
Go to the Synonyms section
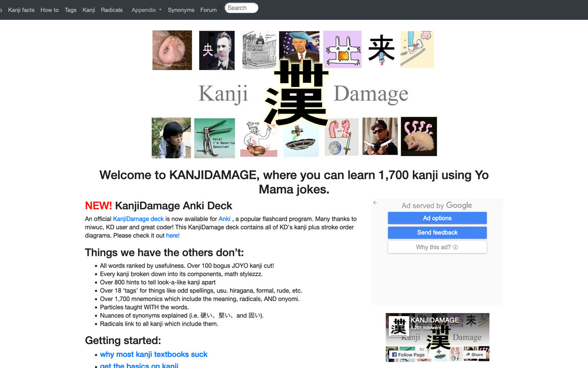click(x=181, y=10)
